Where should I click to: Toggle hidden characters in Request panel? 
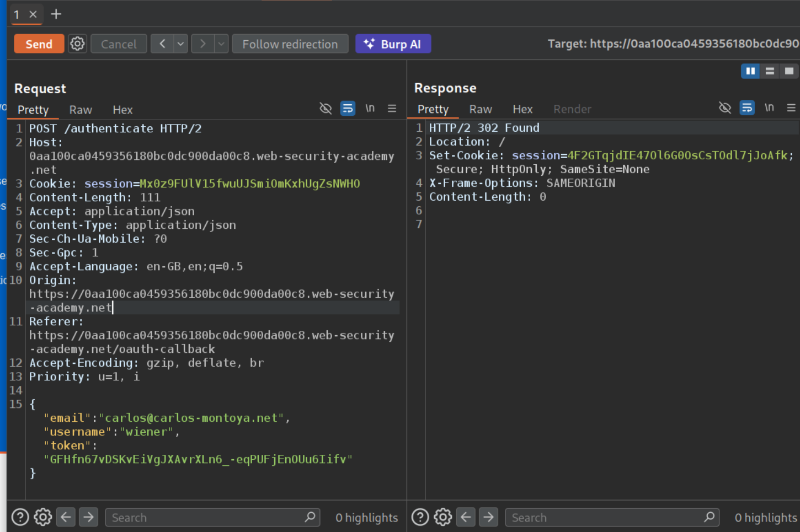(x=326, y=109)
